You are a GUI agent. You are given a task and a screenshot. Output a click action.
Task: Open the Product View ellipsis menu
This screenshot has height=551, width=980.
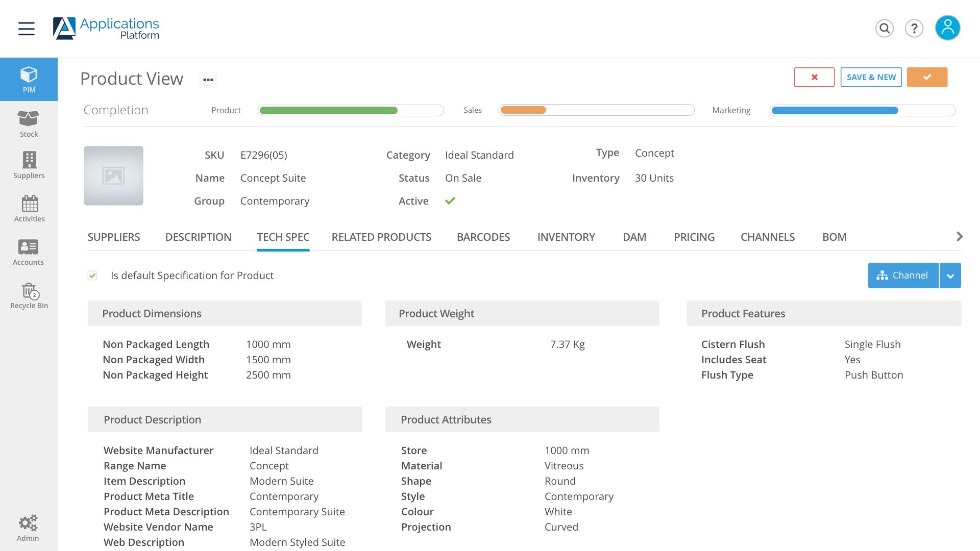(x=208, y=80)
